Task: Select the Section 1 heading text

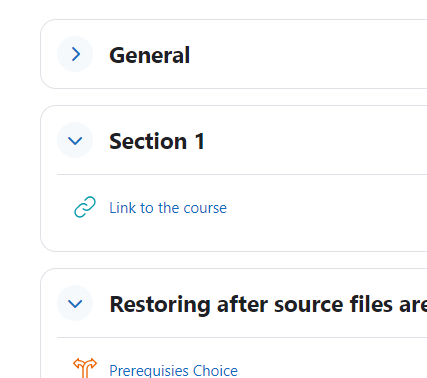Action: 157,141
